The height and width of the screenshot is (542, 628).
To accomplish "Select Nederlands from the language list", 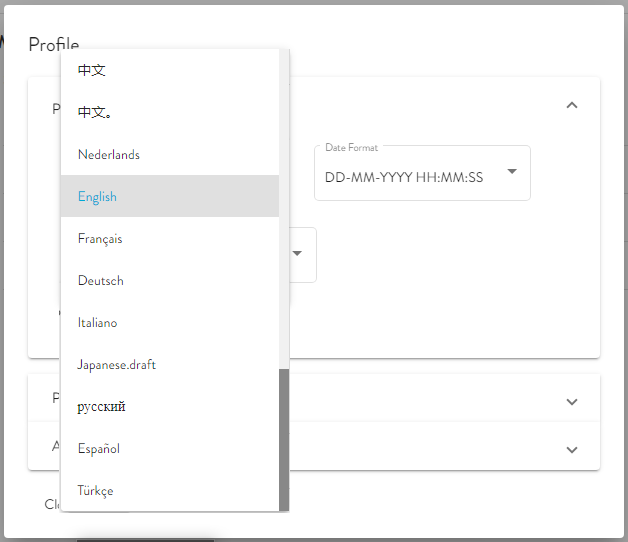I will click(109, 155).
